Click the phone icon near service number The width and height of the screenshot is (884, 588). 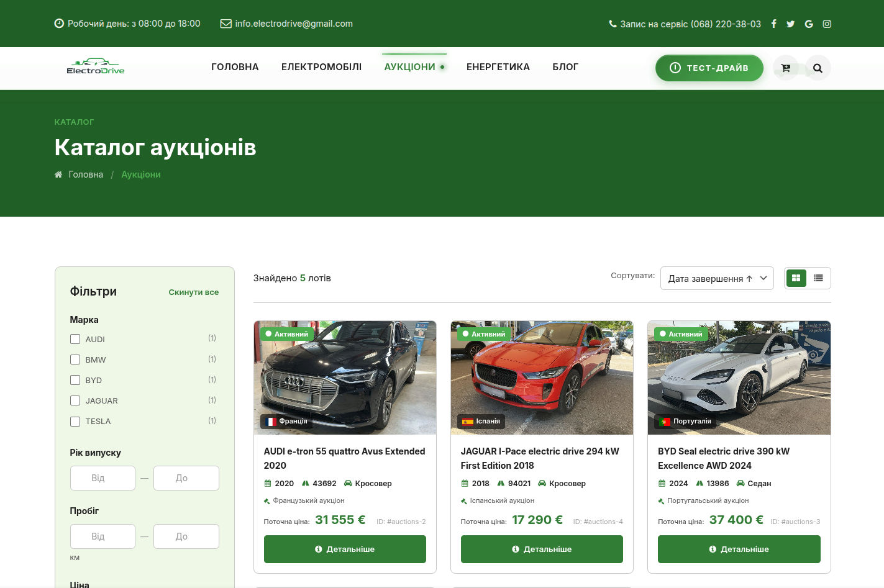pyautogui.click(x=613, y=24)
